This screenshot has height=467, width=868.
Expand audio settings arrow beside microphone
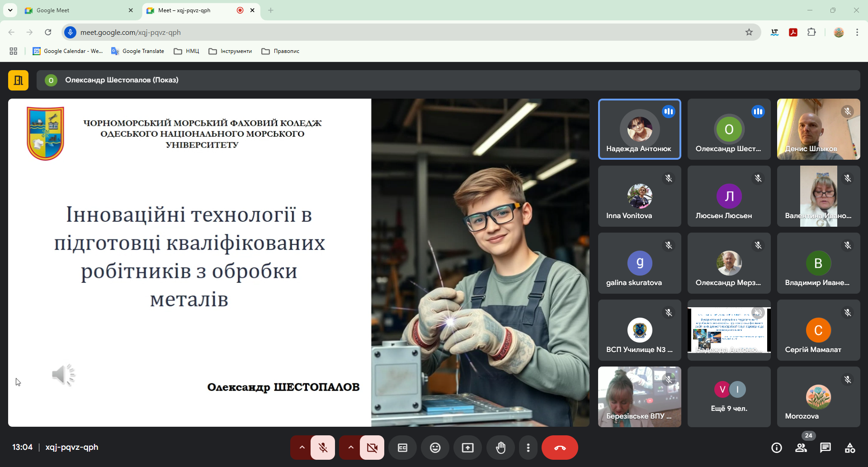[x=302, y=448]
